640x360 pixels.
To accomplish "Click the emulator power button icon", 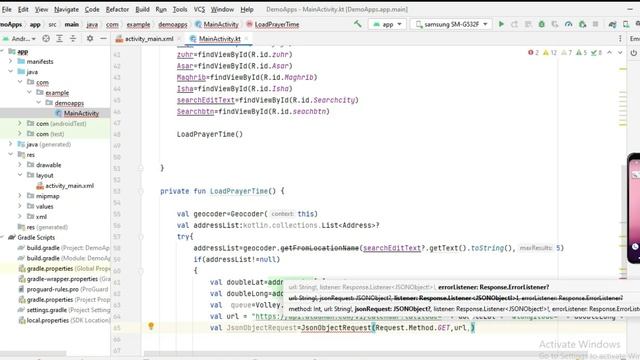I will (633, 53).
